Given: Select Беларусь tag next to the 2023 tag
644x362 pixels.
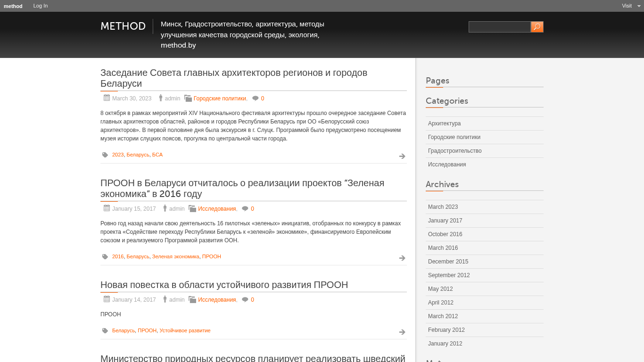Looking at the screenshot, I should 138,155.
